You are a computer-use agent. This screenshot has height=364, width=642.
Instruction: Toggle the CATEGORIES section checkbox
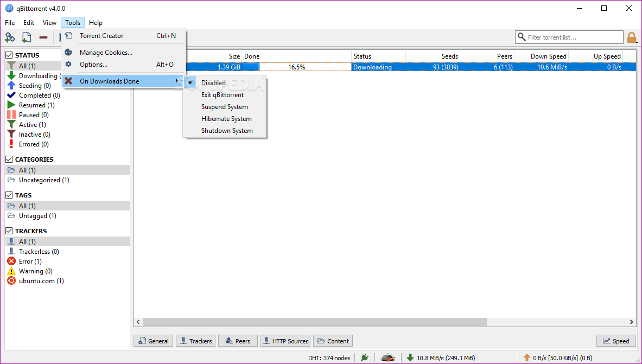(9, 159)
